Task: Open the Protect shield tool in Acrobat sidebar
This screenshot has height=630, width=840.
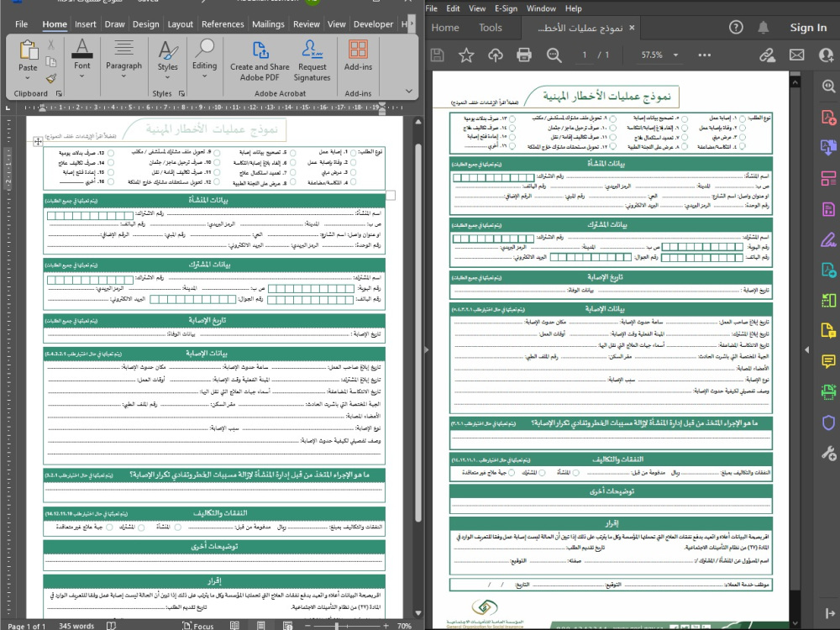Action: click(828, 423)
